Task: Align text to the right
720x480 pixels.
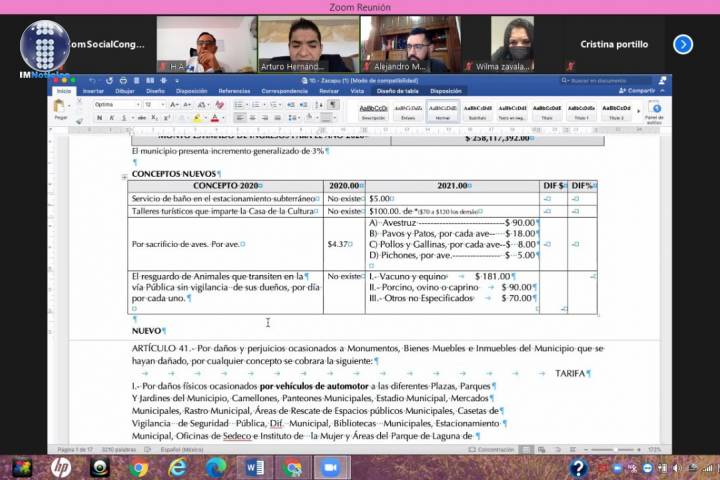Action: click(265, 118)
